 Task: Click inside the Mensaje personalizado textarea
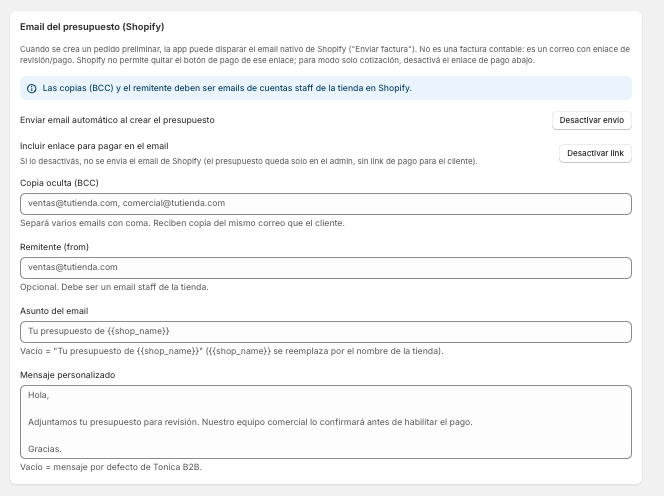[x=326, y=422]
